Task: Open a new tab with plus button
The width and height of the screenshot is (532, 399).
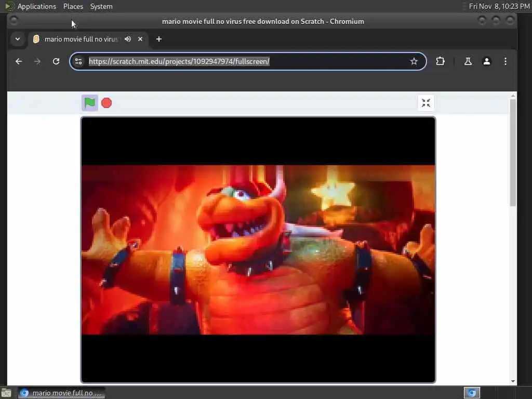Action: coord(159,39)
